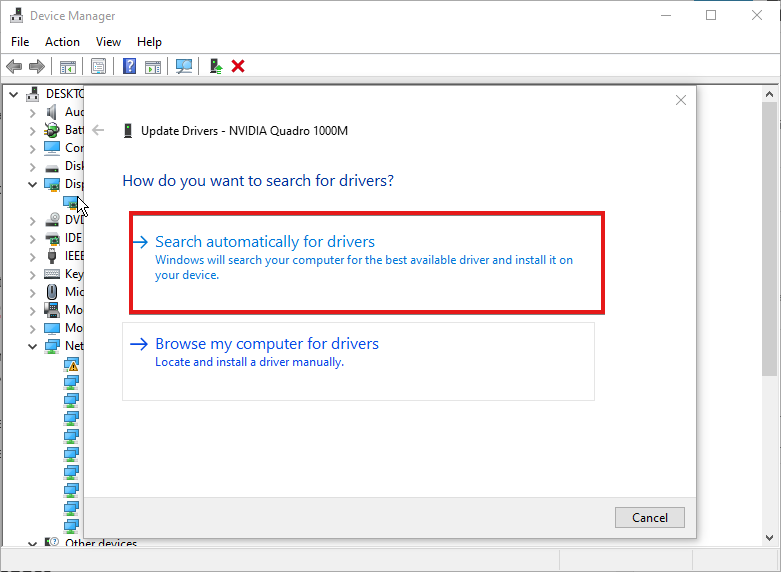Screen dimensions: 781x572
Task: Click "How do you want to search for drivers?" heading
Action: click(x=258, y=180)
